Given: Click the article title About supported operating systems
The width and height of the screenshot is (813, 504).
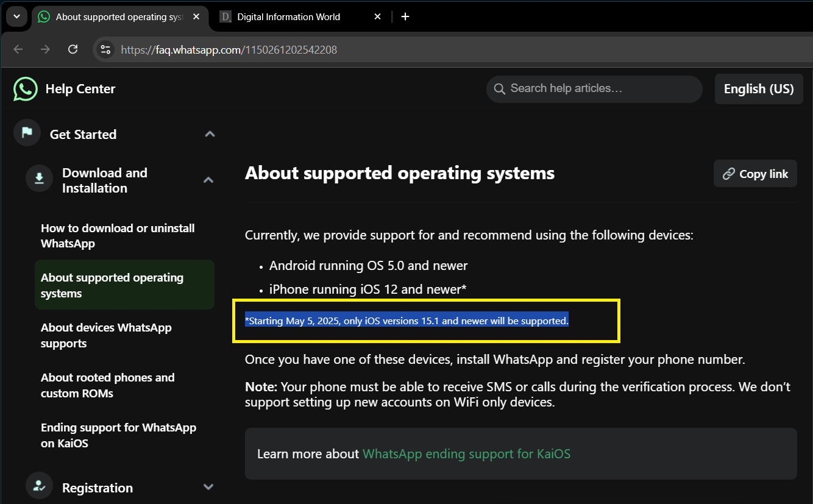Looking at the screenshot, I should click(x=400, y=173).
